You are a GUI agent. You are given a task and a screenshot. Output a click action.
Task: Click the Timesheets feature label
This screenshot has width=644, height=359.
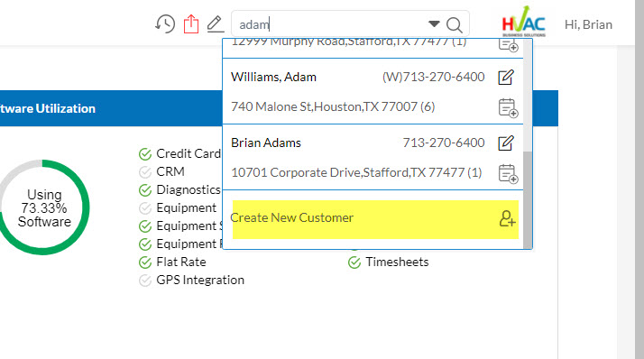coord(397,262)
